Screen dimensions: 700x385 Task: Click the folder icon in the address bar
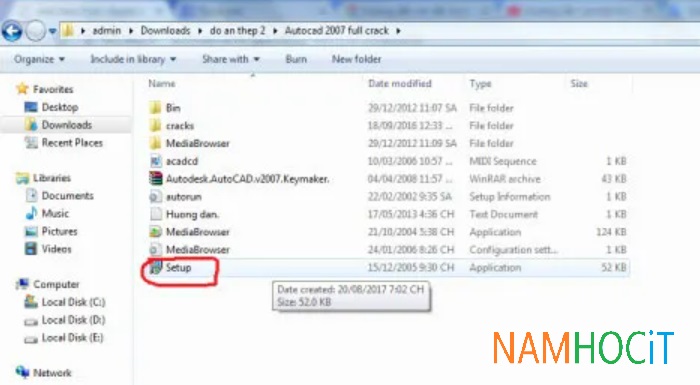click(68, 30)
